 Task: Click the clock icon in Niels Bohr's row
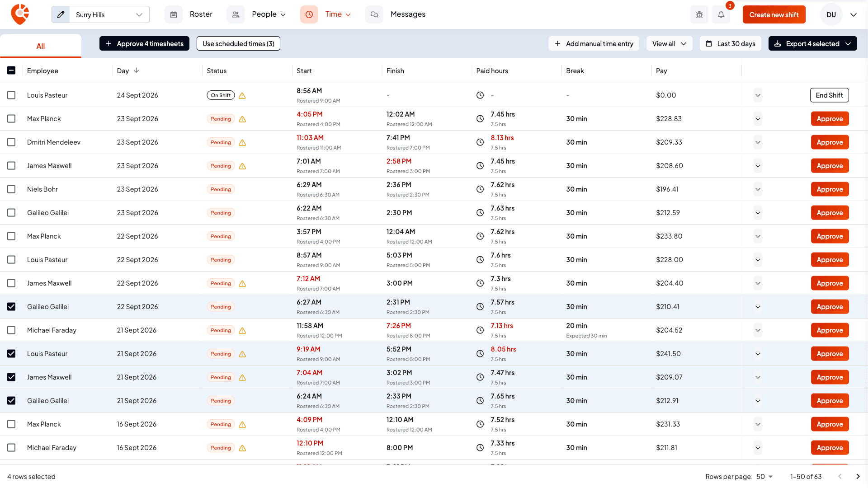(x=480, y=189)
